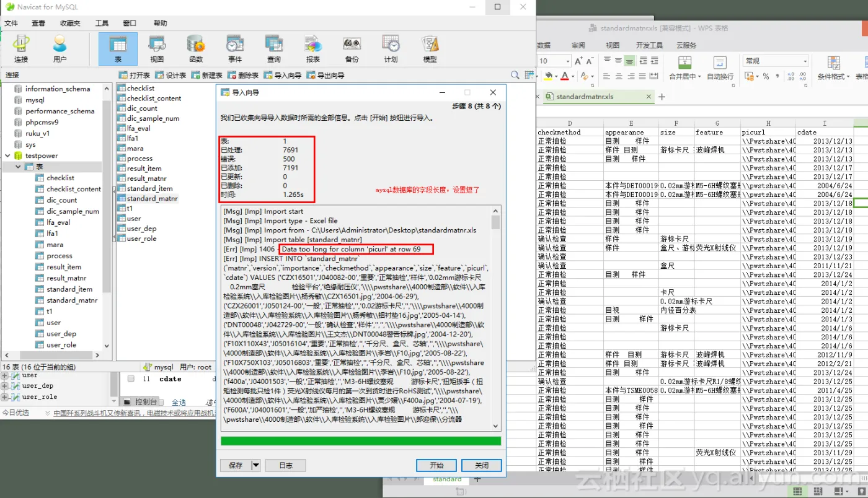Select the 表 tables toolbar icon
The image size is (868, 498).
[118, 48]
